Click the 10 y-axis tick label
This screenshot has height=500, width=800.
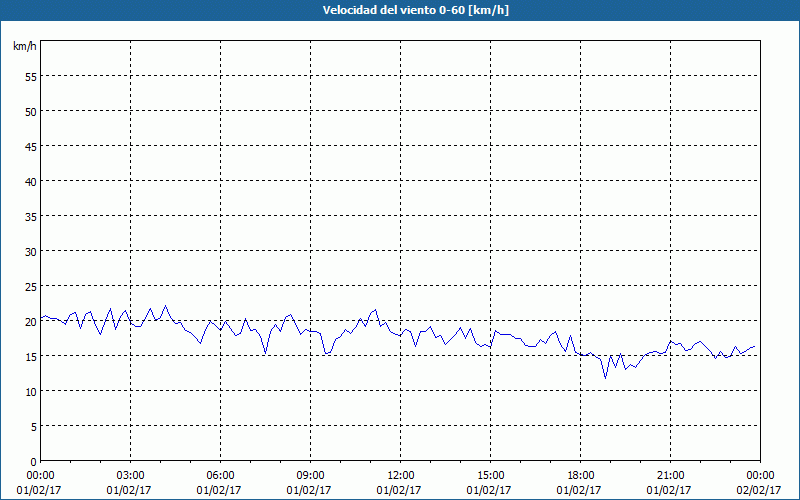click(x=30, y=391)
